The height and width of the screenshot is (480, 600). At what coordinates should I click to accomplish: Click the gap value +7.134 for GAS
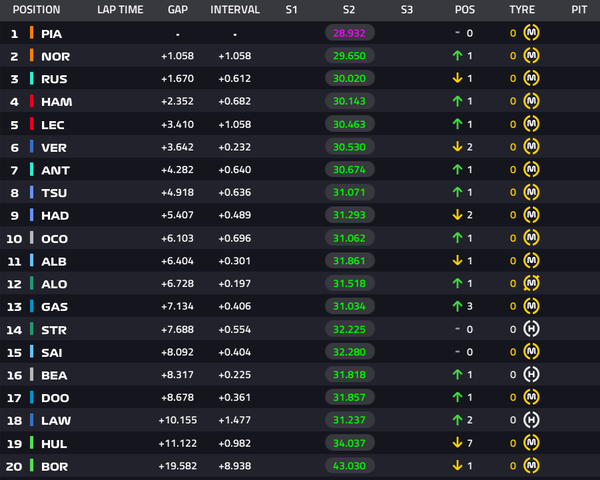tap(177, 306)
